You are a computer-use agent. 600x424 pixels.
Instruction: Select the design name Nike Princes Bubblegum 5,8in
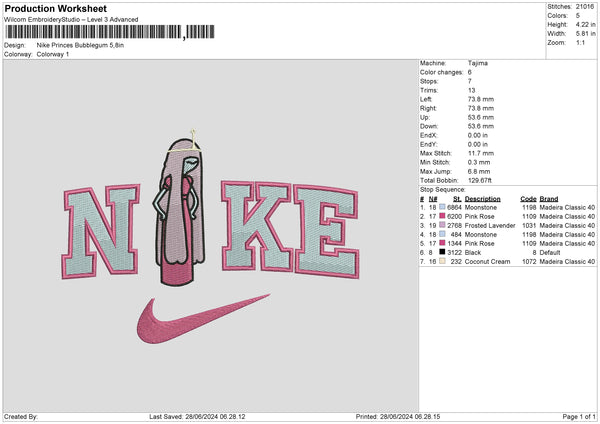tap(80, 45)
